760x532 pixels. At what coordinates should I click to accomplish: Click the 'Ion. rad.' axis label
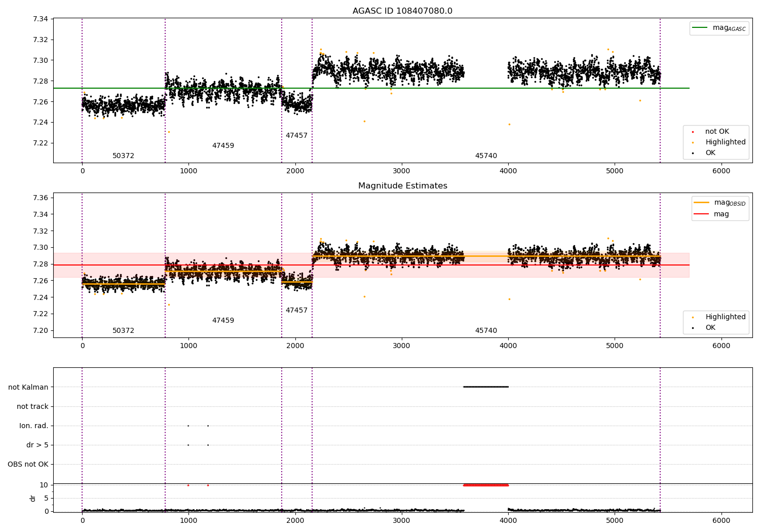pyautogui.click(x=34, y=426)
